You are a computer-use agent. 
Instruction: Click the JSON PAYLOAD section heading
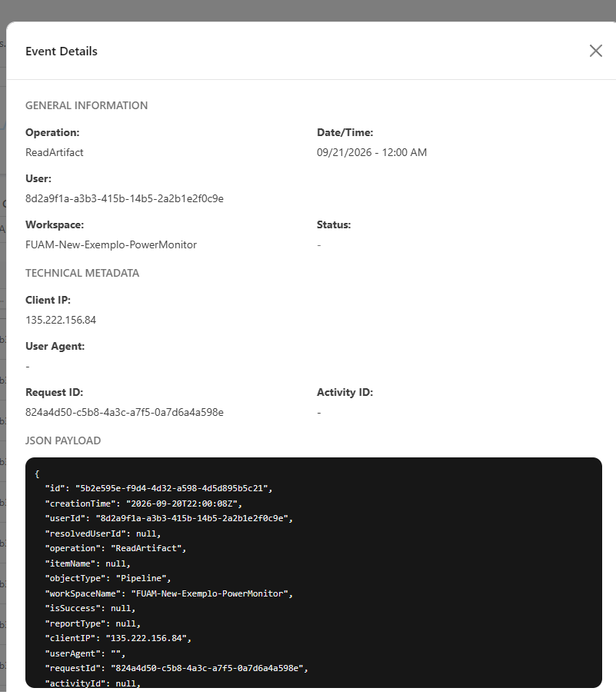[x=63, y=440]
